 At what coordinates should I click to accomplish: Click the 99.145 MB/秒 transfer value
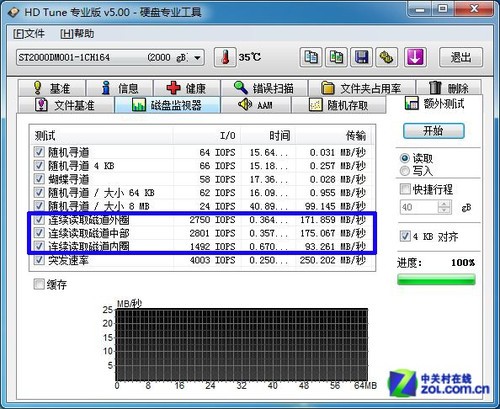(335, 206)
